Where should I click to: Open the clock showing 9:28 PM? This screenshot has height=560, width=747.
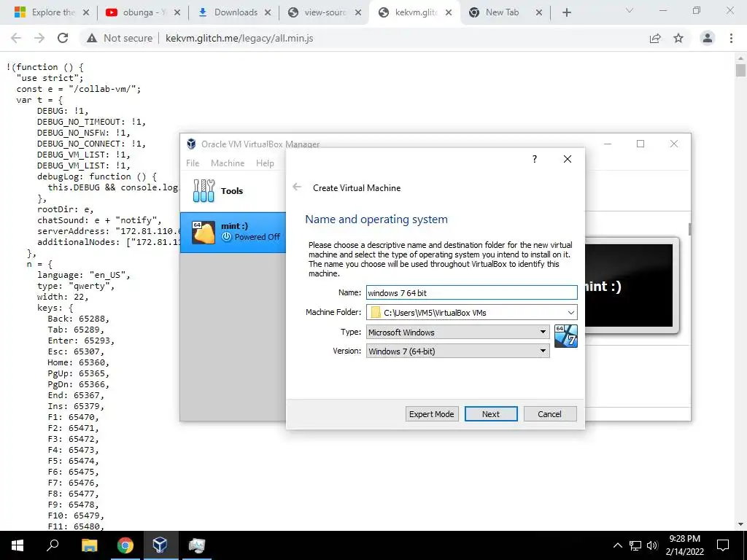click(x=684, y=545)
